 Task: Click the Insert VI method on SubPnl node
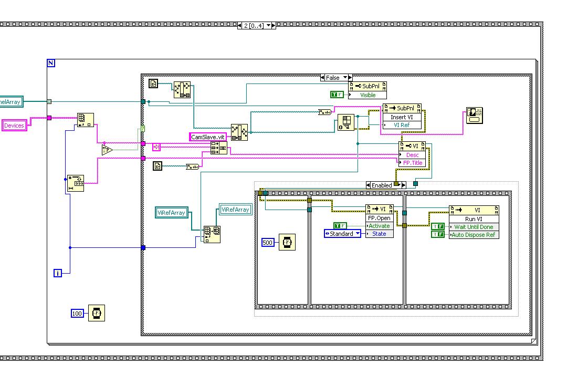click(402, 117)
